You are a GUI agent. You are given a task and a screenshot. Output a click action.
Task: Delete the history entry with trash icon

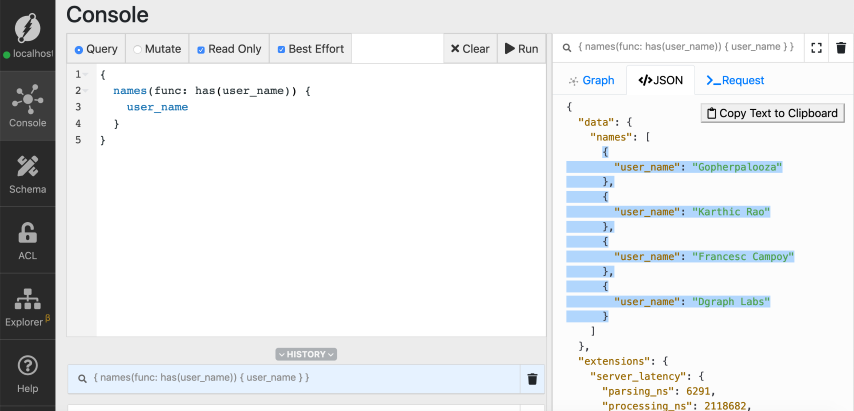point(532,379)
